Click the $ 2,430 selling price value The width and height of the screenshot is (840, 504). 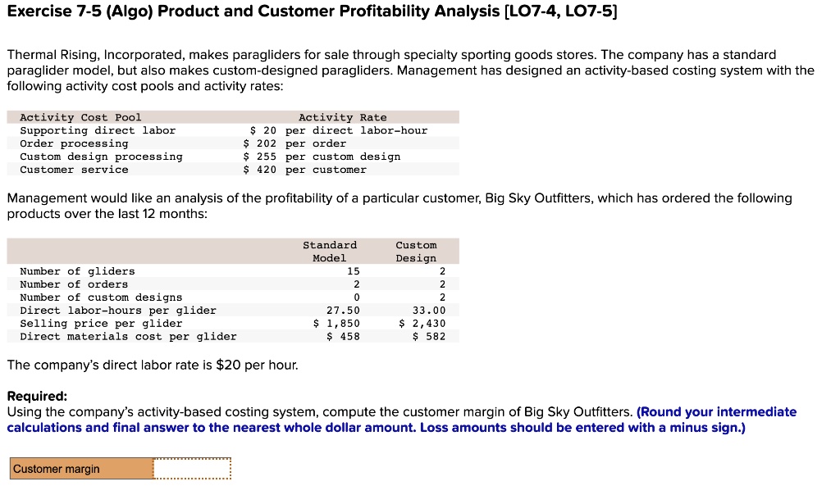coord(422,324)
